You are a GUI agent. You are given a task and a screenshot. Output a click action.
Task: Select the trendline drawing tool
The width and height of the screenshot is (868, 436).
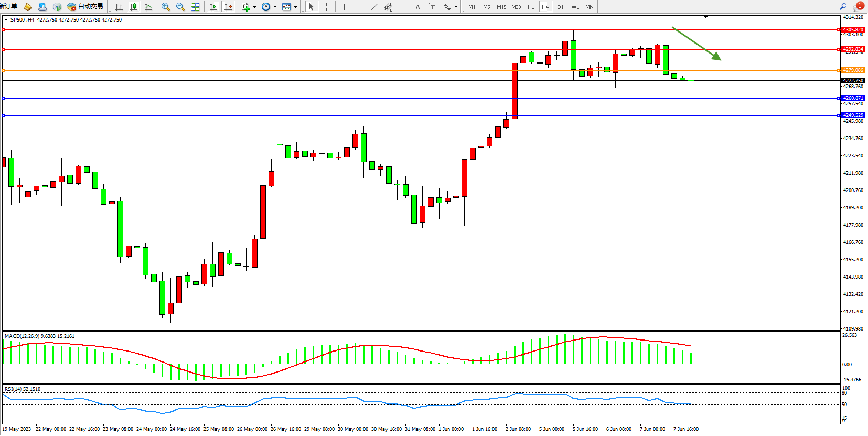point(373,7)
